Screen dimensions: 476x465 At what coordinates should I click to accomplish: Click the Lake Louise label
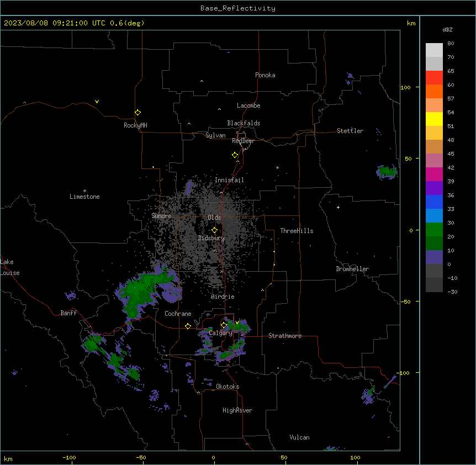[10, 267]
